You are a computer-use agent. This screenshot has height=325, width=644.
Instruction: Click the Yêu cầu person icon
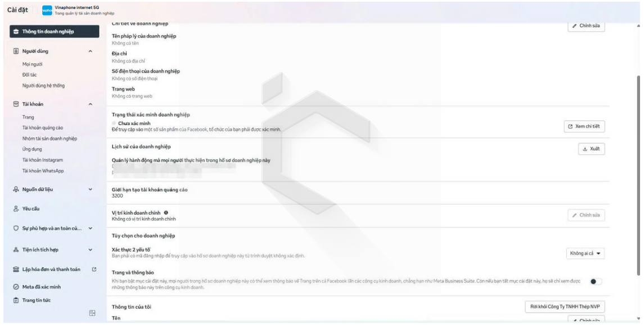(16, 208)
